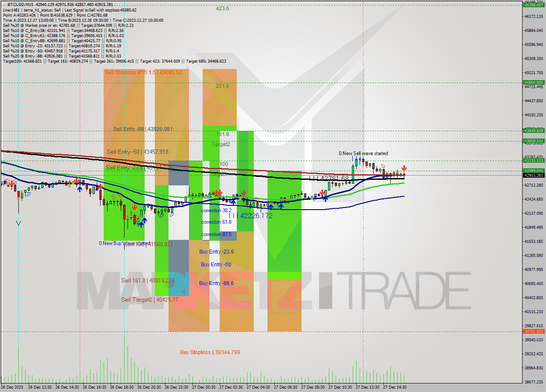This screenshot has height=392, width=546.
Task: Click the '26 Dec 18:30' time axis label
Action: point(122,387)
